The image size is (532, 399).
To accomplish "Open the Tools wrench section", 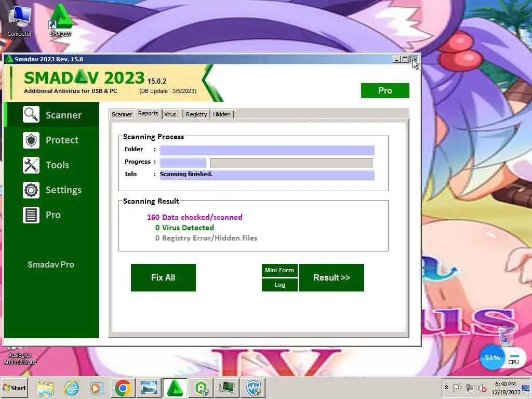I will (x=52, y=165).
